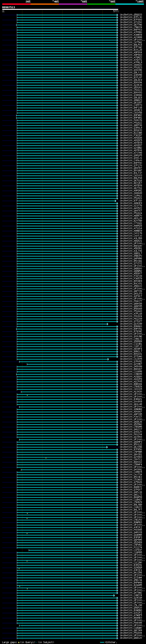The height and width of the screenshot is (644, 146).
Task: Click hit label UniRef100_Q5XUV1
Action: 131,88
